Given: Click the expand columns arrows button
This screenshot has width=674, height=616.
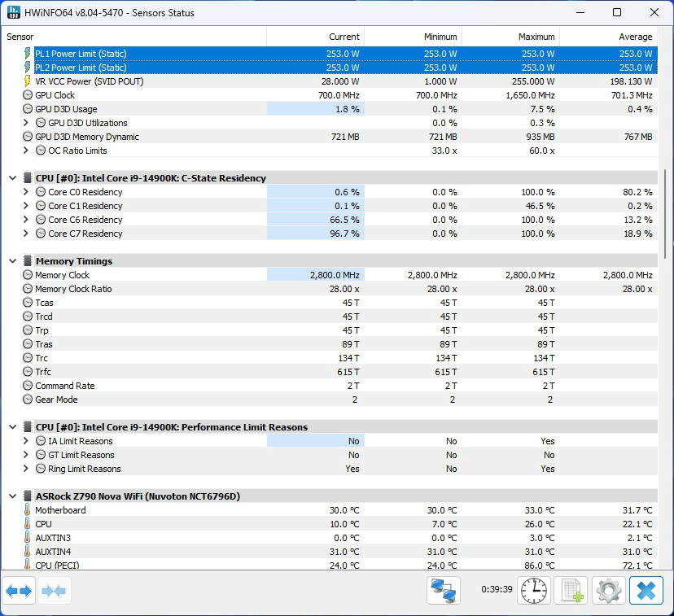Looking at the screenshot, I should (20, 591).
